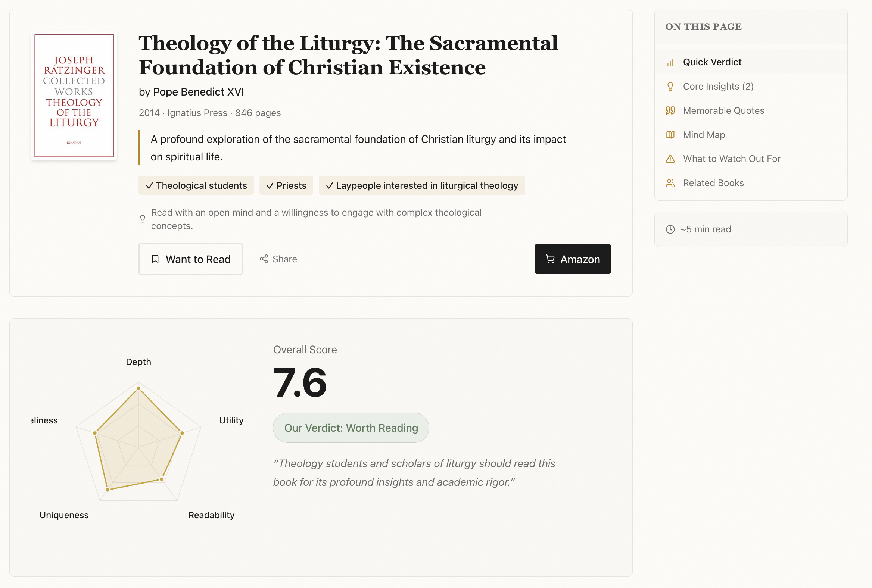Click the Related Books people icon
Image resolution: width=872 pixels, height=588 pixels.
pos(670,183)
